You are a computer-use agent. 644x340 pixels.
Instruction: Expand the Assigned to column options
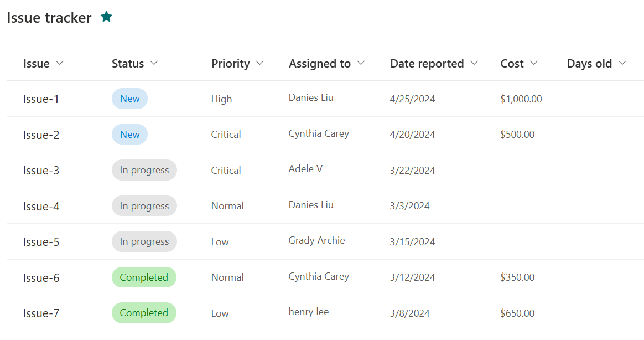(361, 63)
